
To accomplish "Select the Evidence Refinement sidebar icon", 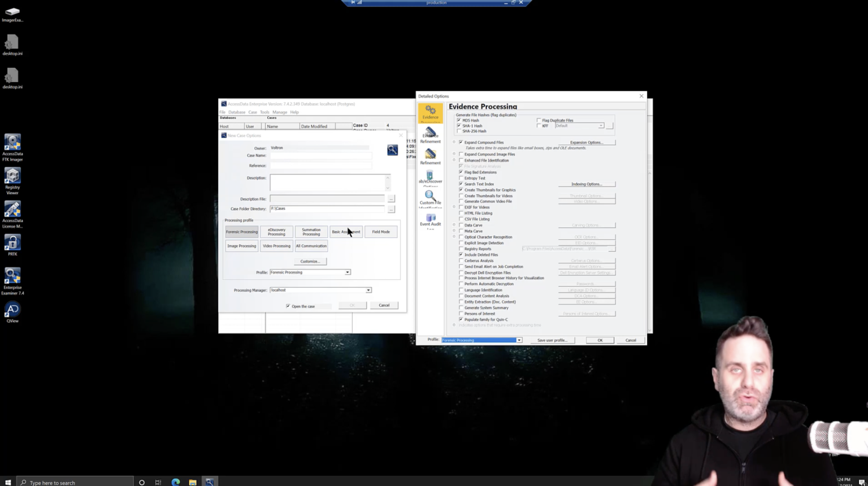I will (x=430, y=134).
